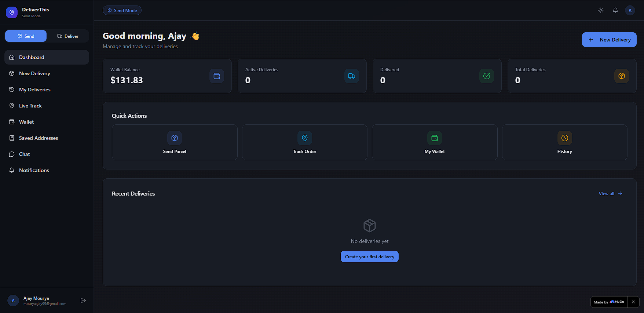
Task: Click the $131.83 wallet balance value
Action: (x=127, y=80)
